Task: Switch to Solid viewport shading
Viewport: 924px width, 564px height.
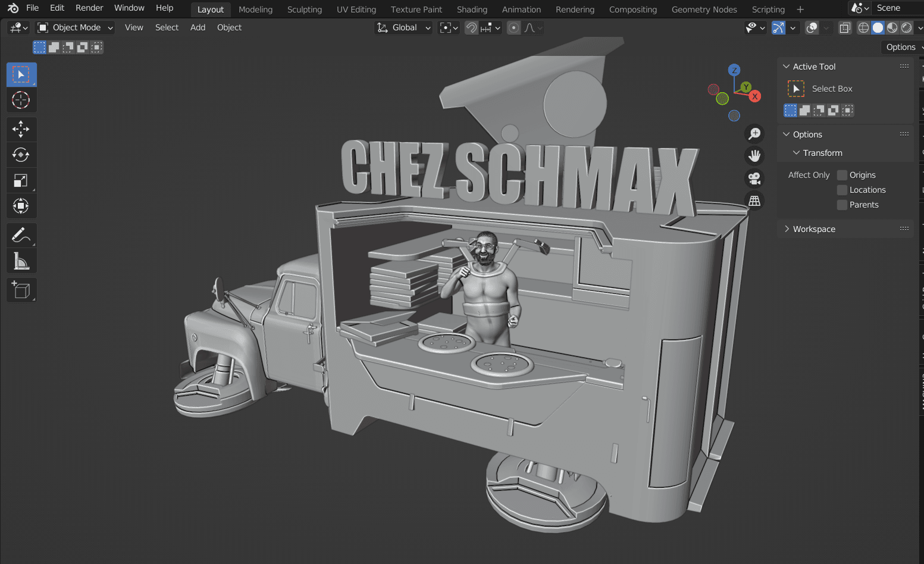Action: 878,27
